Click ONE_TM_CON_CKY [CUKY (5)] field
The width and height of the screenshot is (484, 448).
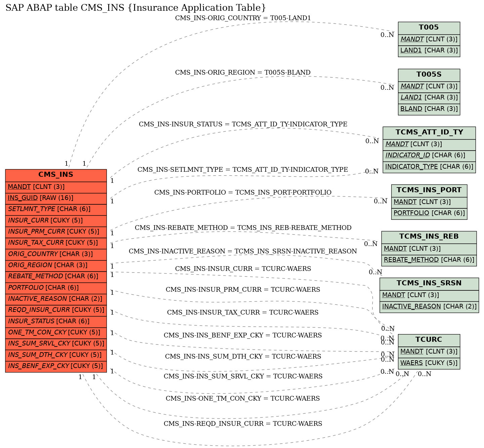[x=56, y=332]
